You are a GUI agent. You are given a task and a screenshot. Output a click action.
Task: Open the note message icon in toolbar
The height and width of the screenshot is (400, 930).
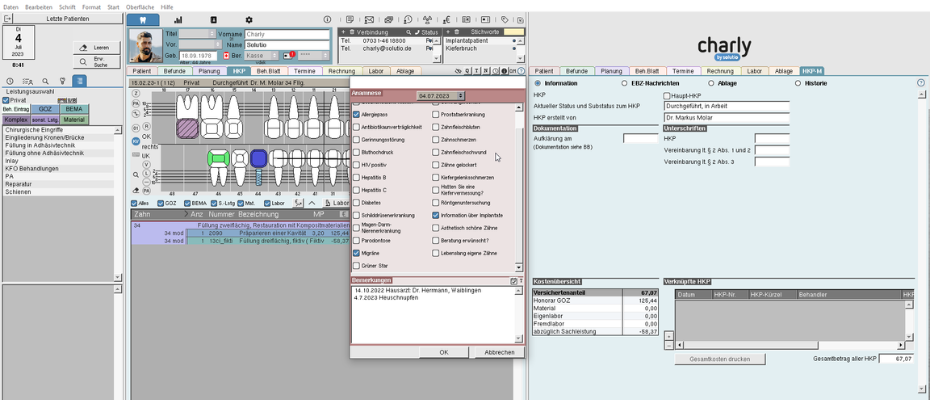click(350, 20)
